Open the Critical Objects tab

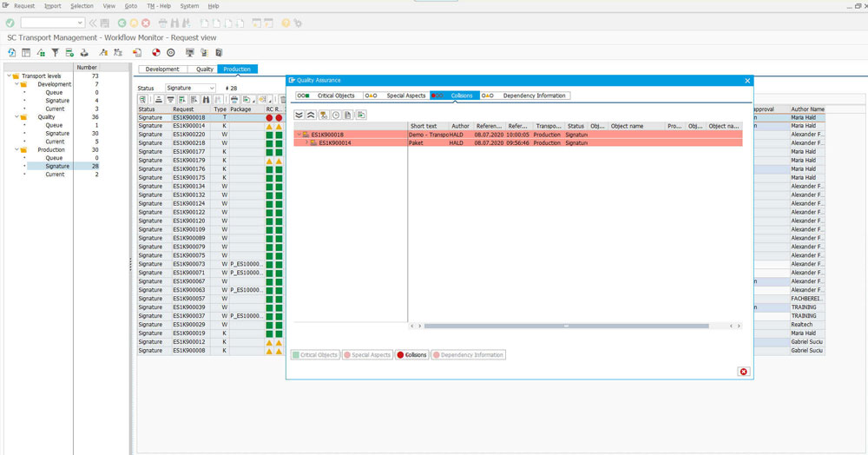tap(329, 96)
